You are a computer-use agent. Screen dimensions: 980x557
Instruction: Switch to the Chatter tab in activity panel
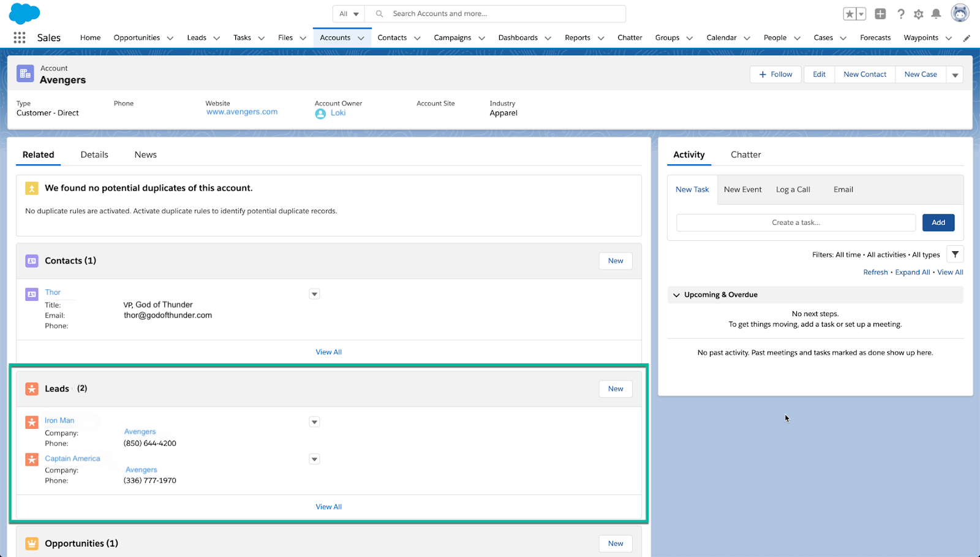point(745,154)
